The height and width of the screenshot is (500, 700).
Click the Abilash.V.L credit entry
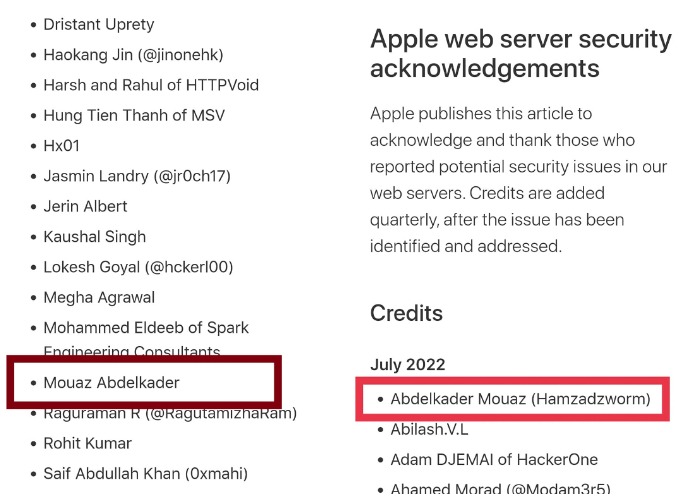pos(429,430)
